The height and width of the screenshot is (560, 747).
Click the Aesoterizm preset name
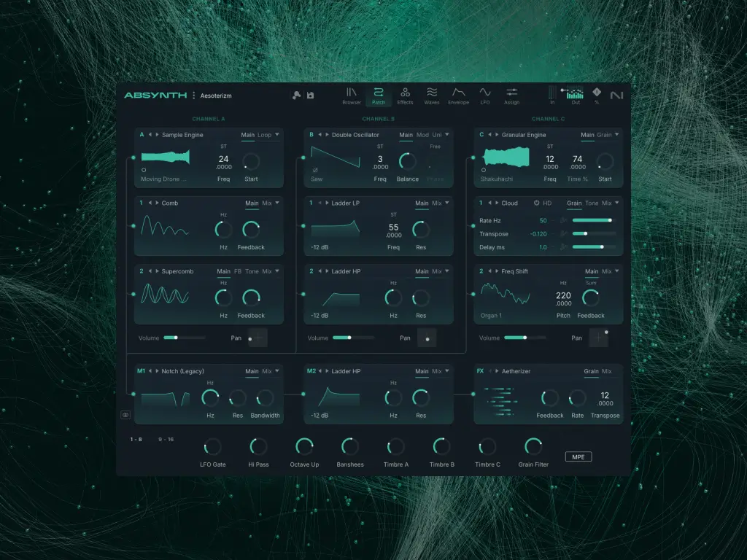(x=216, y=96)
